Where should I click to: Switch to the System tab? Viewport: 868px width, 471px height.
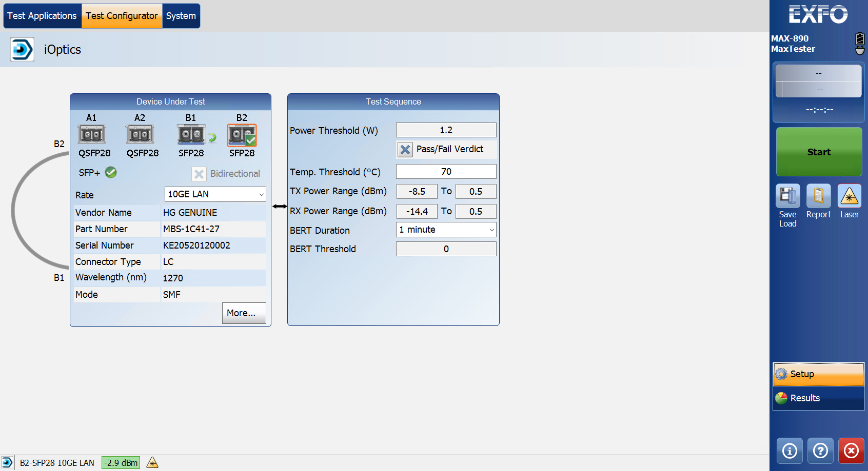point(181,16)
